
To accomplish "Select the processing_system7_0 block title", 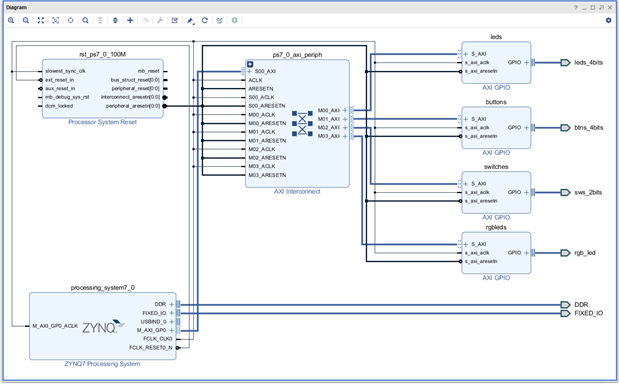I will pos(103,288).
